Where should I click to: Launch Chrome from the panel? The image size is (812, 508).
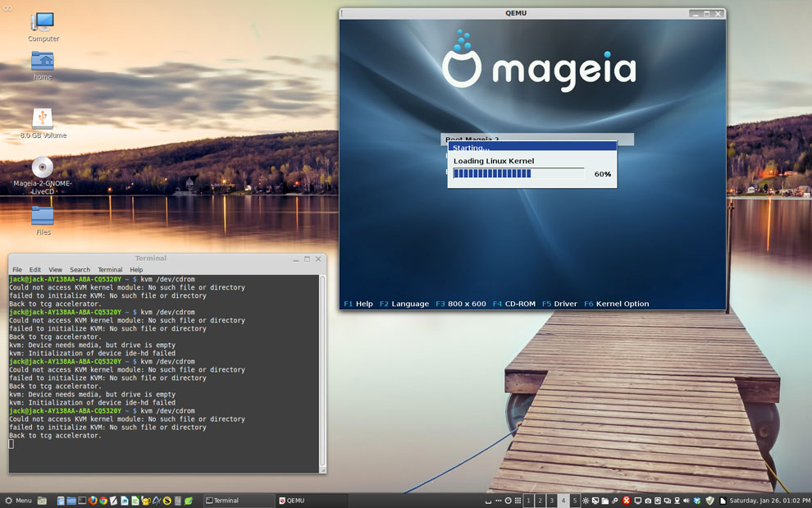point(103,501)
